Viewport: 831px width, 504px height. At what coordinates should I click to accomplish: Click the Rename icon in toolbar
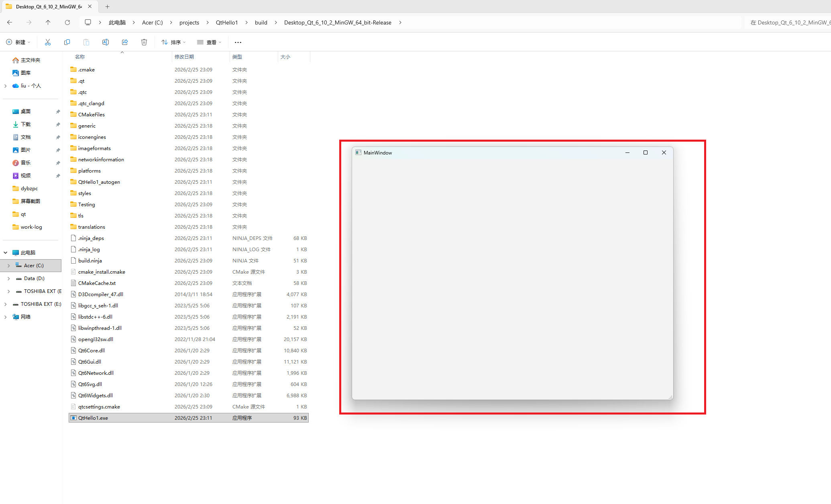coord(106,42)
